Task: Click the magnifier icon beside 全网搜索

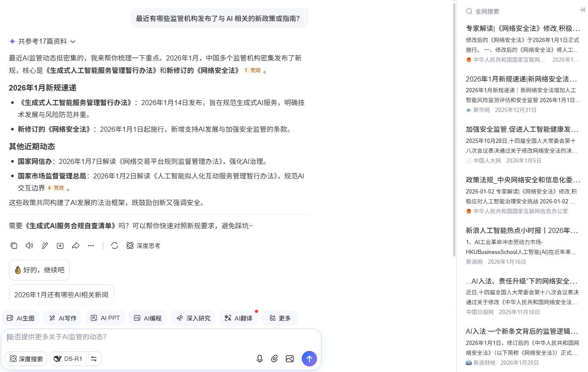Action: tap(469, 11)
